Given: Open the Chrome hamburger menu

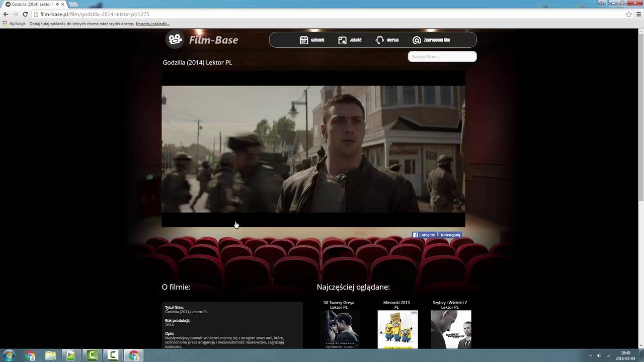Looking at the screenshot, I should [639, 14].
